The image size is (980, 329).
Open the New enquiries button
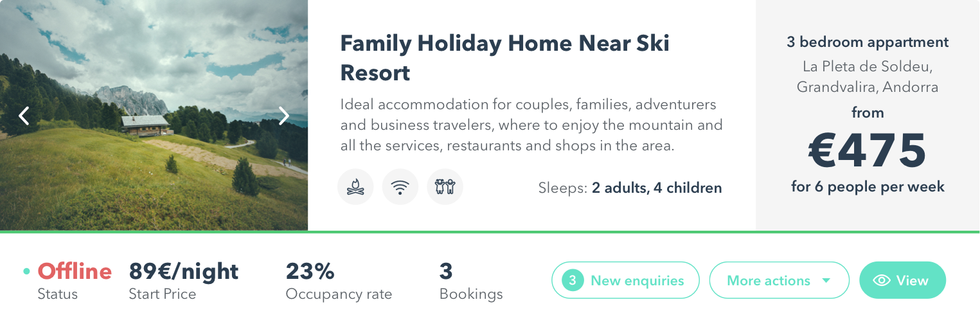point(637,281)
